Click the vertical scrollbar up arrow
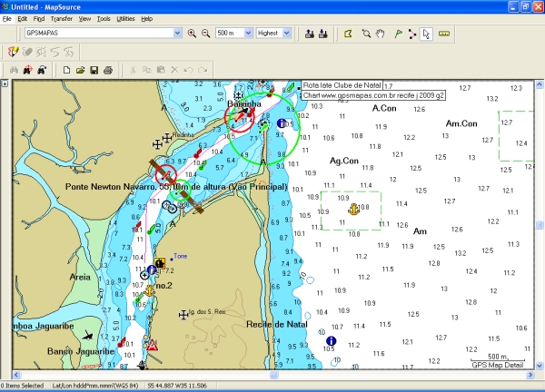The image size is (545, 392). [x=539, y=83]
